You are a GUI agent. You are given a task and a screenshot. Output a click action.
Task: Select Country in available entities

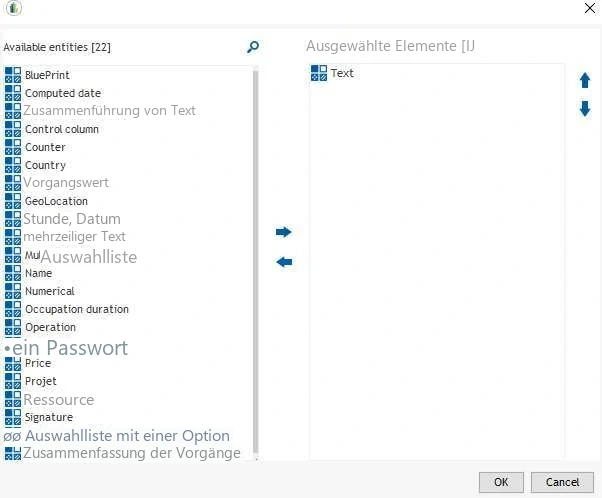[x=45, y=165]
